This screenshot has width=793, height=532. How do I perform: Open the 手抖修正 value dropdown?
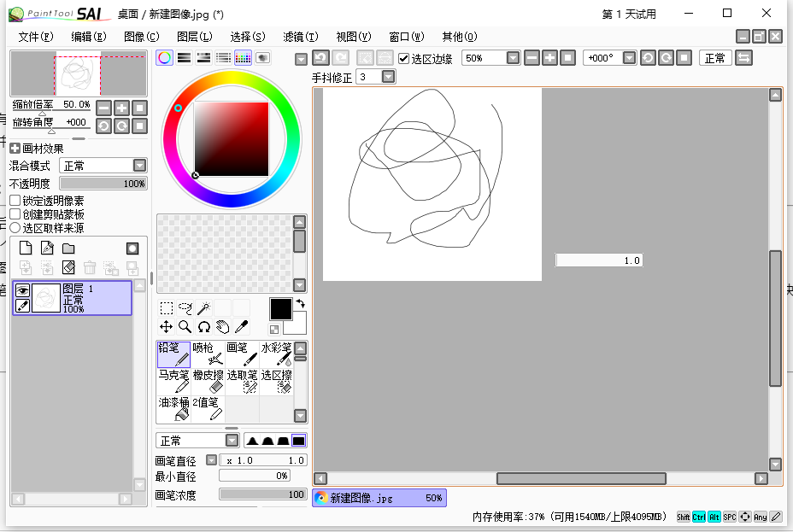[x=389, y=77]
